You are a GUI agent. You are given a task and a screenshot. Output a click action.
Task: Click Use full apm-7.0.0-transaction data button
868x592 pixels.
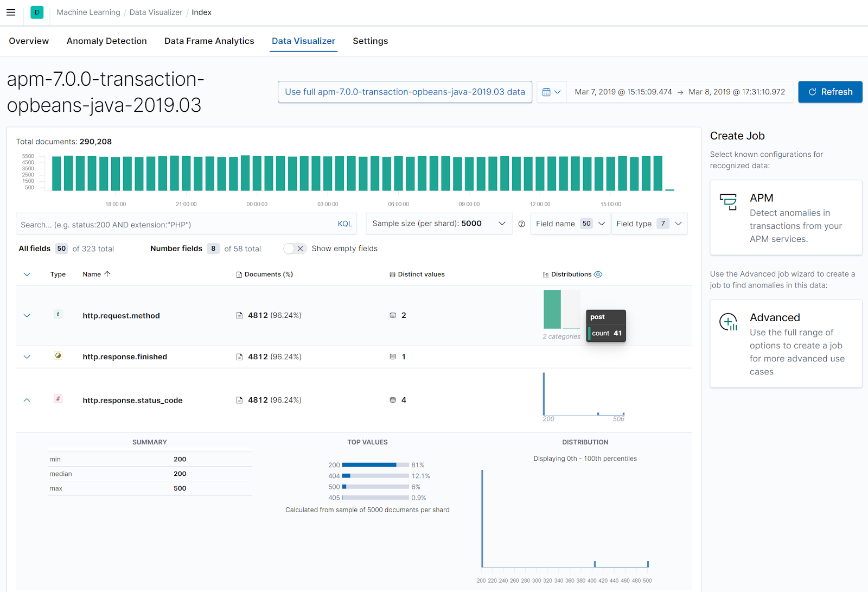click(405, 92)
